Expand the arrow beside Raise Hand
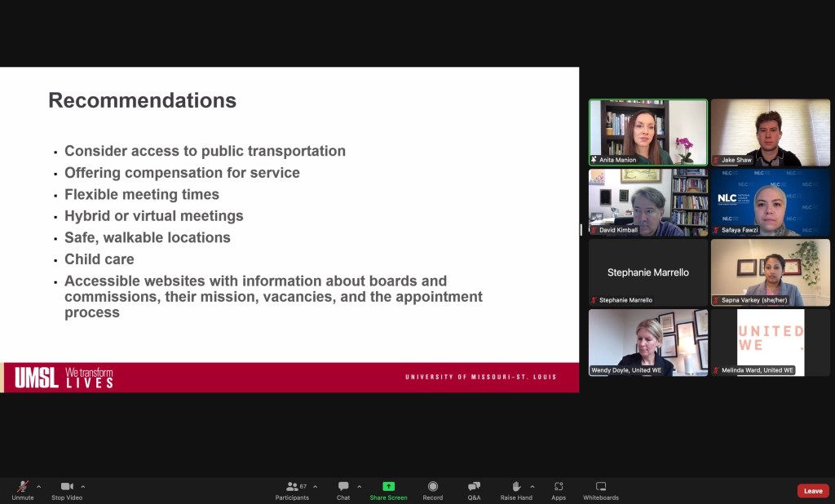 (x=532, y=487)
